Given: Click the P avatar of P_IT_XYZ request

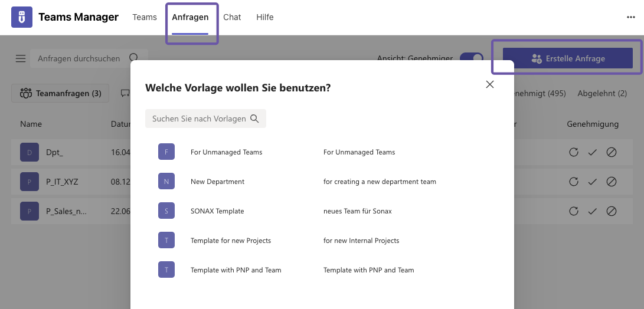Looking at the screenshot, I should pos(30,182).
